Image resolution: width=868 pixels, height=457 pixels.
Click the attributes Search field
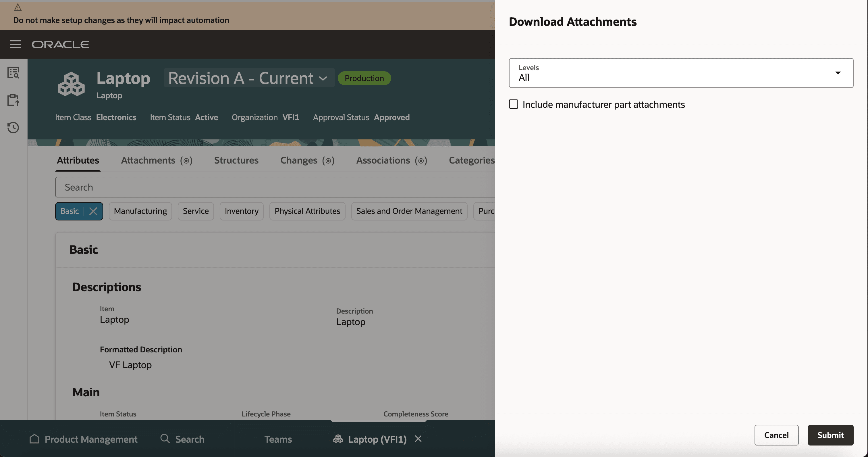click(236, 187)
